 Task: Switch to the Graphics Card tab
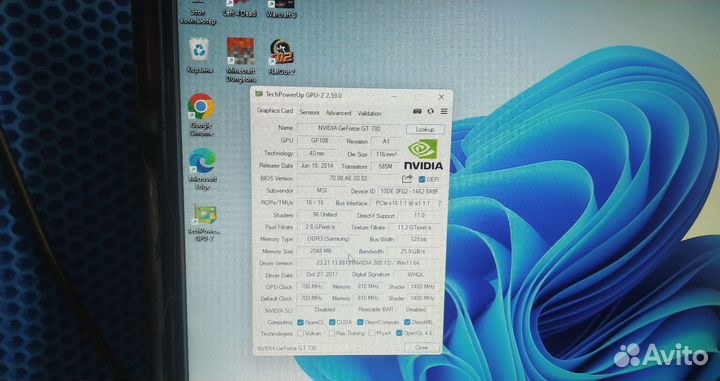pos(275,111)
